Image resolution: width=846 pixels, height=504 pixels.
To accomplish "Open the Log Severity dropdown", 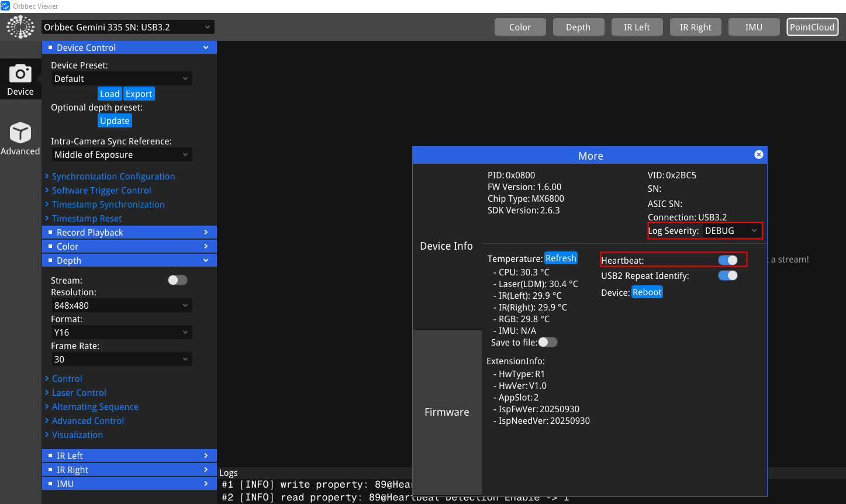I will pos(731,231).
